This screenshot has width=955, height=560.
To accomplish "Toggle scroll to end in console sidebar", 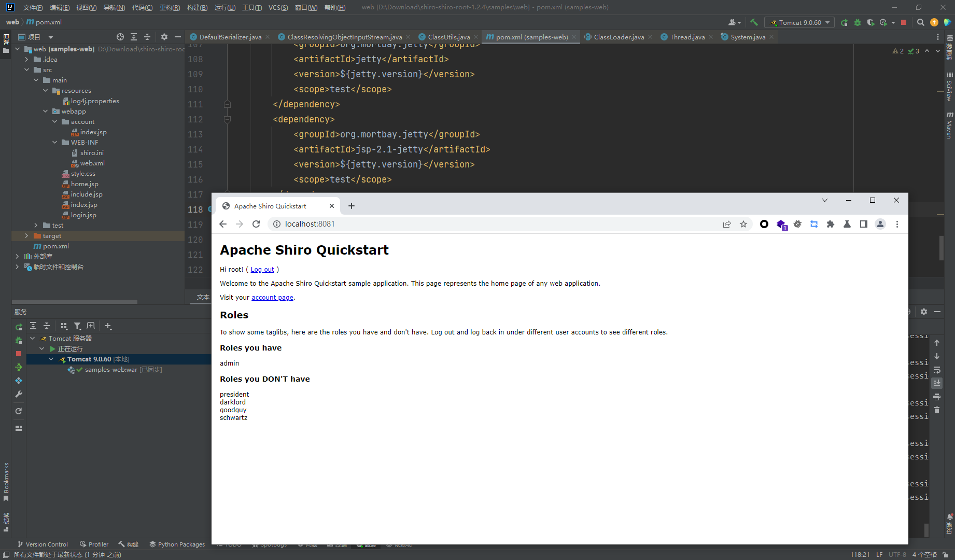I will click(937, 383).
